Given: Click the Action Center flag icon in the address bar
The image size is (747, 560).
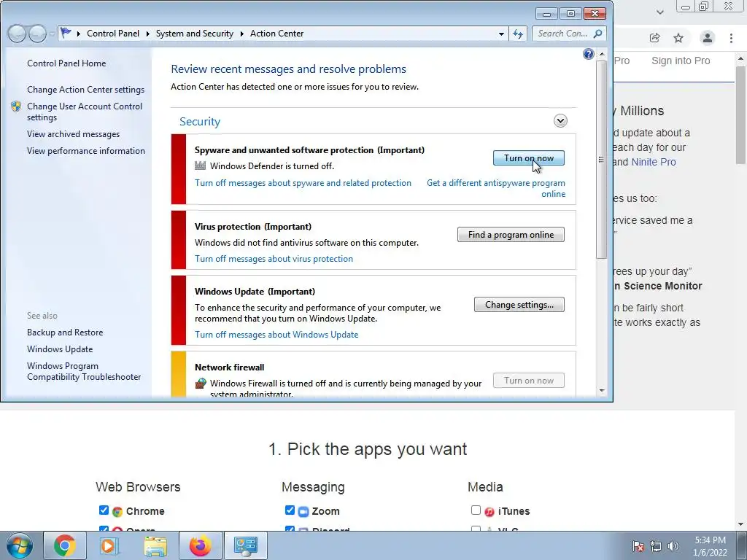Looking at the screenshot, I should click(x=66, y=34).
